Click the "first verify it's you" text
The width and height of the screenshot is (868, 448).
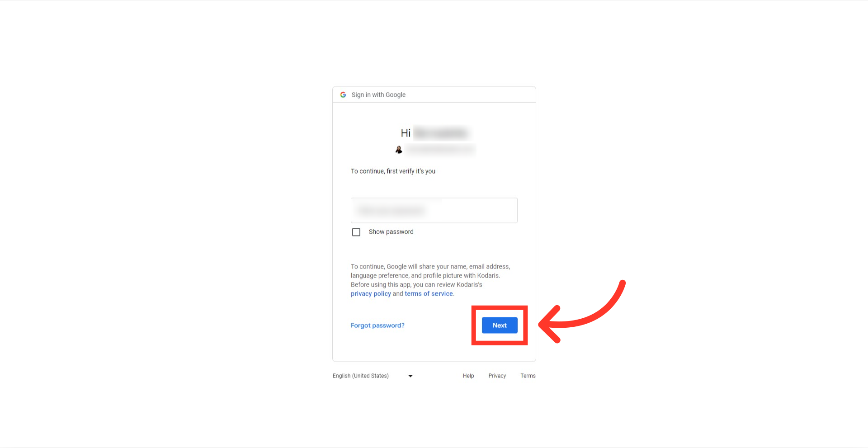click(x=411, y=171)
